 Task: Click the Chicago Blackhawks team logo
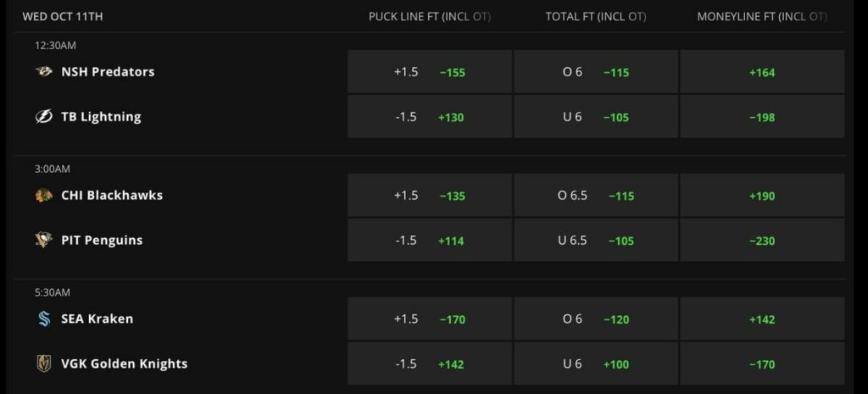(x=44, y=196)
